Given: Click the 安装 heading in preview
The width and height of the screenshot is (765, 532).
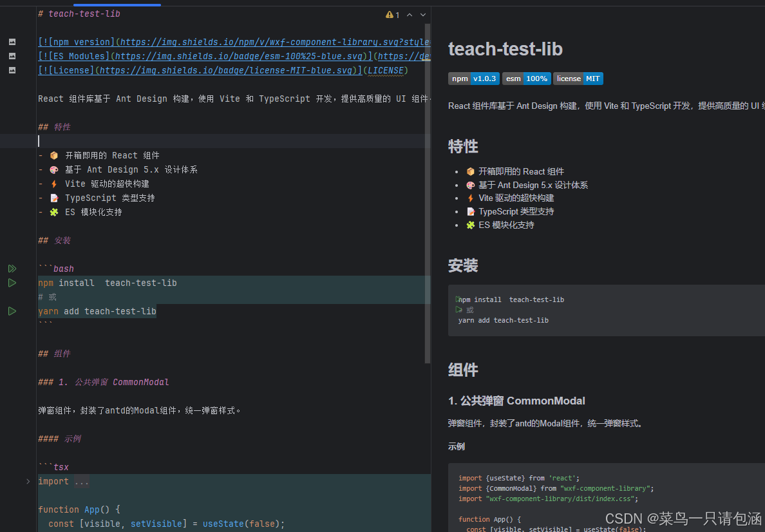Looking at the screenshot, I should [x=463, y=265].
